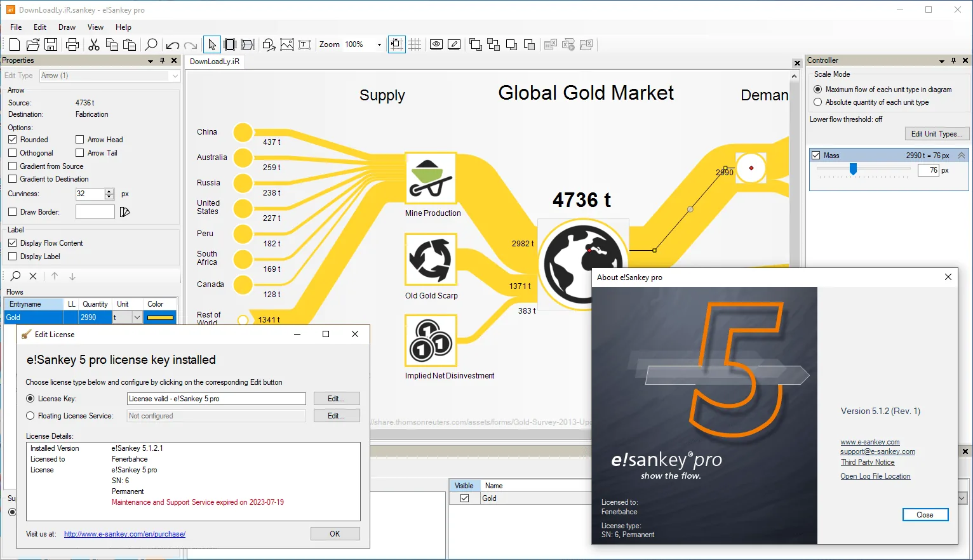Click the Cut scissors icon
The image size is (973, 560).
point(94,44)
